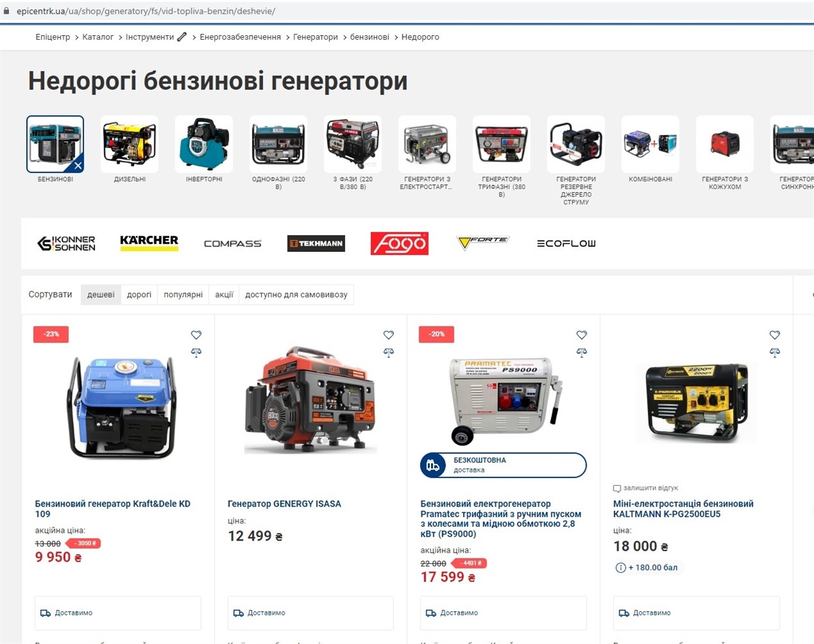Click the info icon near 180.00 бал
The image size is (814, 644).
pos(621,568)
